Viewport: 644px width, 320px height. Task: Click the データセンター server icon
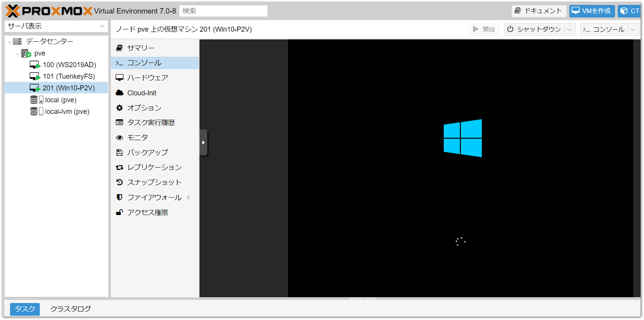coord(17,41)
